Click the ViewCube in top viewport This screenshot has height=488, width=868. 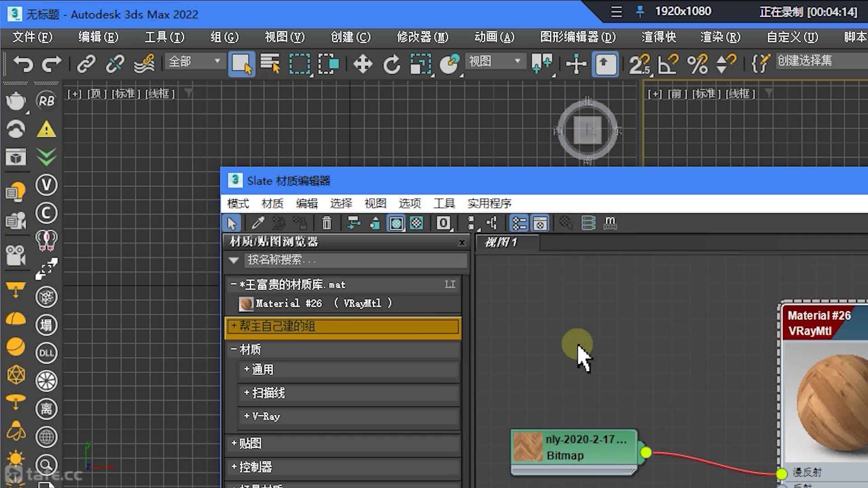587,130
